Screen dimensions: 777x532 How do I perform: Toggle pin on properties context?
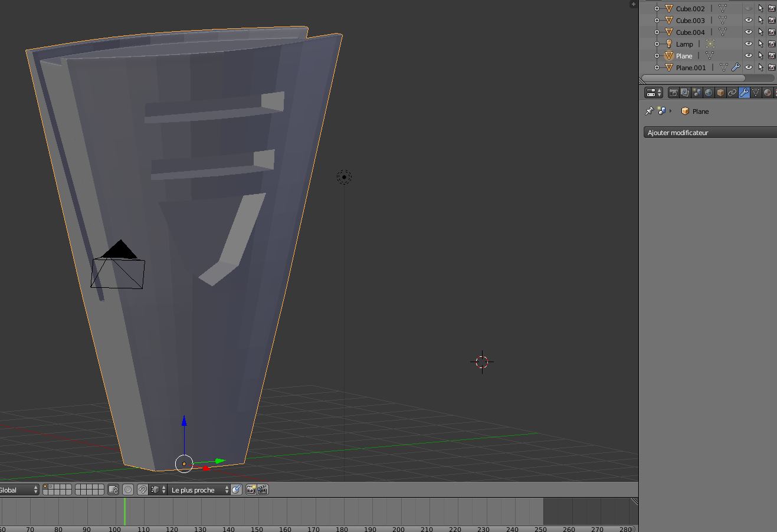coord(649,111)
